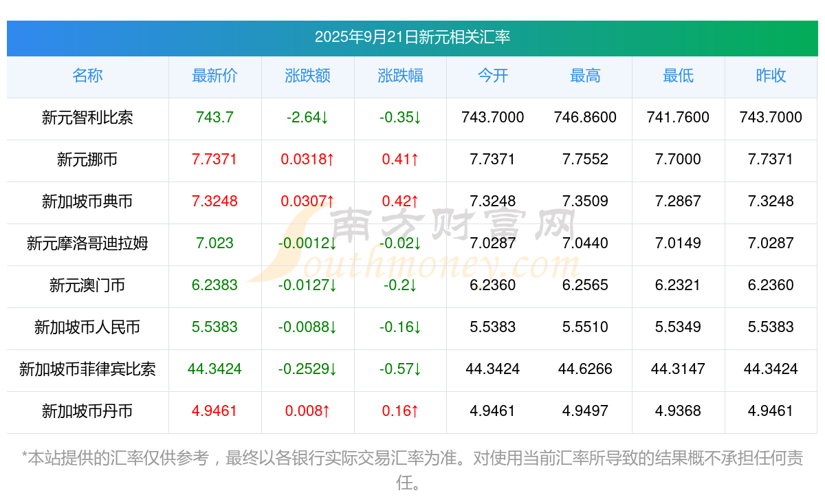Click the change amount -2.64↓

(x=307, y=118)
